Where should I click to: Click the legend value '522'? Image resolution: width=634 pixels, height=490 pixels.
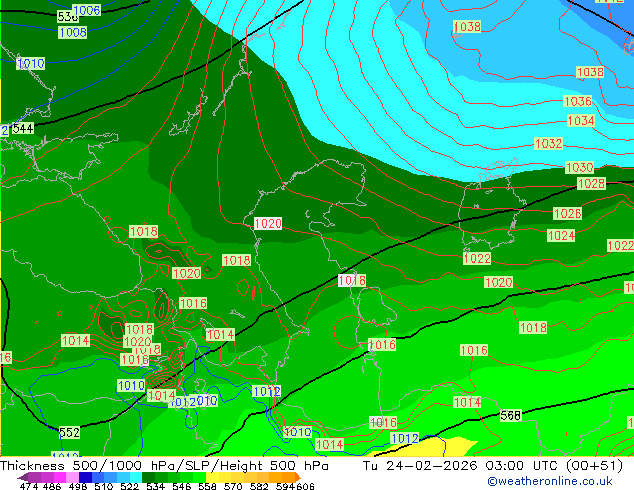(x=129, y=486)
